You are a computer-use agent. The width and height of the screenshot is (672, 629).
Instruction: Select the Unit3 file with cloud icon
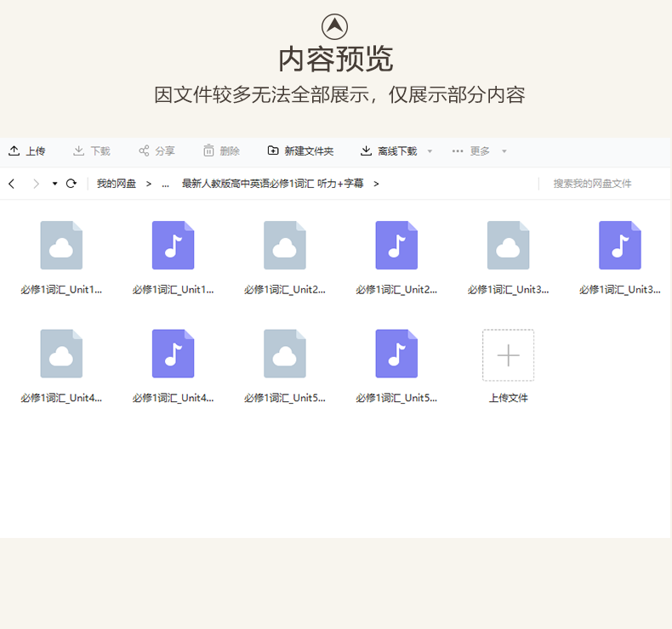click(509, 258)
